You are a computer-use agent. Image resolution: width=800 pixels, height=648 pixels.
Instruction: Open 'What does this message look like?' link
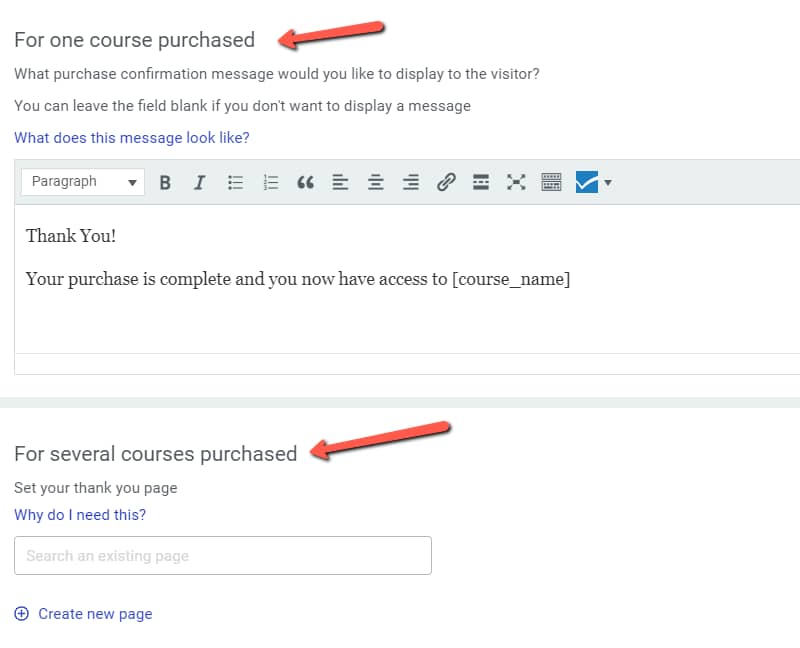point(132,138)
